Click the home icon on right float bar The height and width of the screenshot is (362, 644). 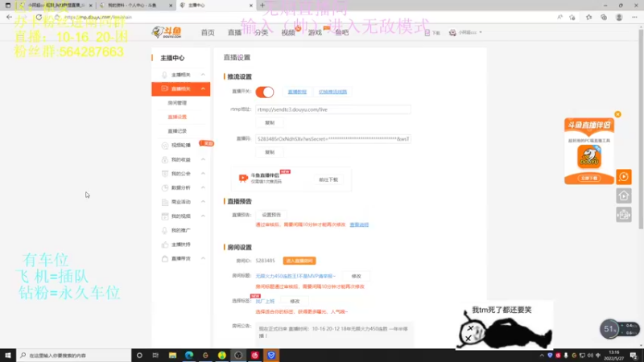coord(623,195)
